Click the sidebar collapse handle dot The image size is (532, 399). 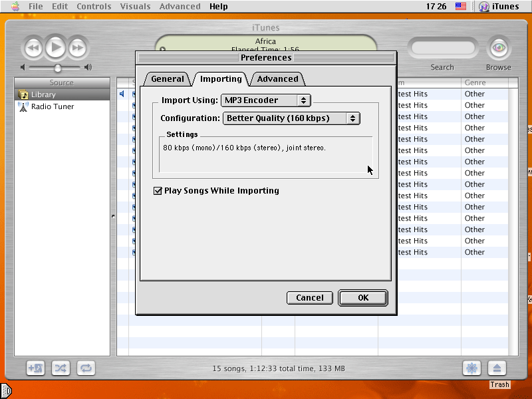pos(113,216)
